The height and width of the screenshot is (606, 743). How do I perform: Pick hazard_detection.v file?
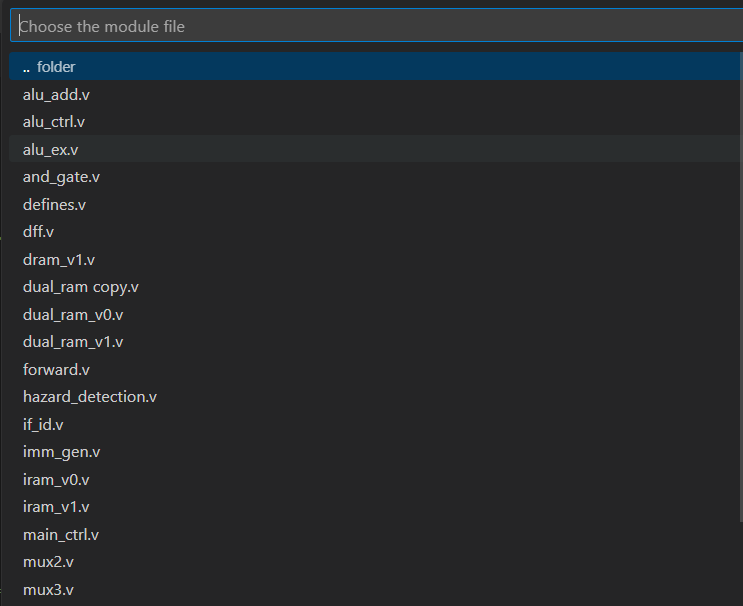coord(376,397)
